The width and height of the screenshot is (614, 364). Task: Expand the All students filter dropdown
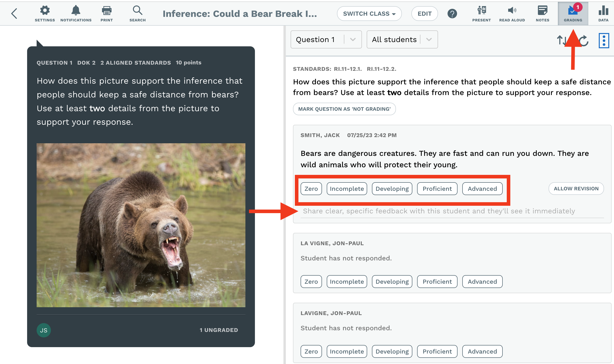402,39
